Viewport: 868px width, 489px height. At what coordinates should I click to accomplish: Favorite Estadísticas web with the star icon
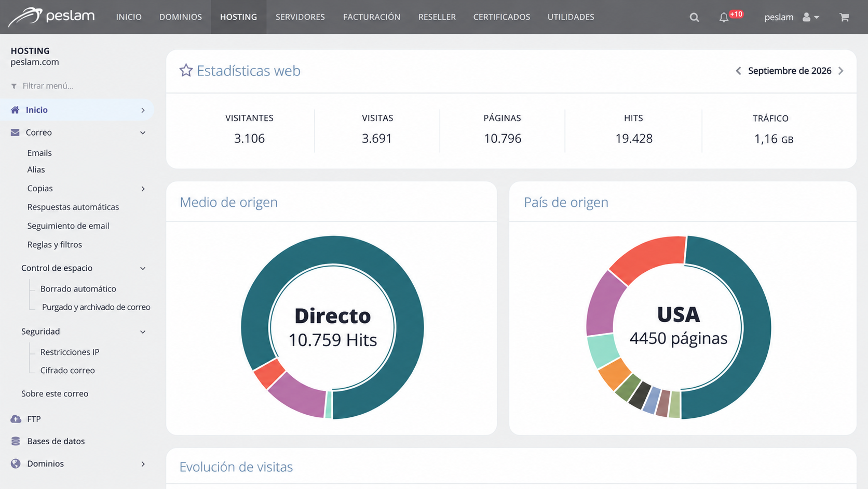186,70
